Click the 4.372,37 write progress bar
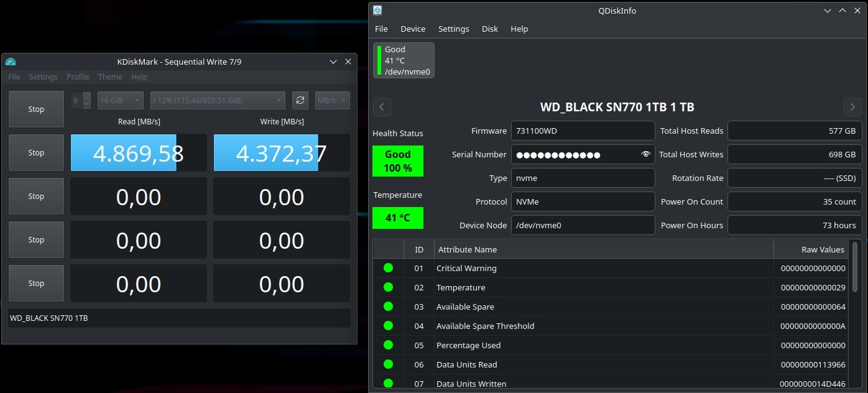 [282, 153]
